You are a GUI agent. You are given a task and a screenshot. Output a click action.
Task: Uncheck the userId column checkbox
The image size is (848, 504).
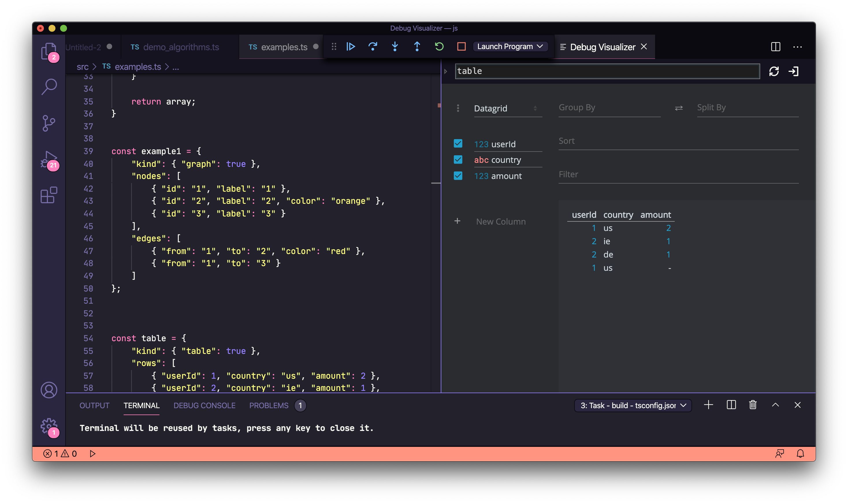click(458, 144)
